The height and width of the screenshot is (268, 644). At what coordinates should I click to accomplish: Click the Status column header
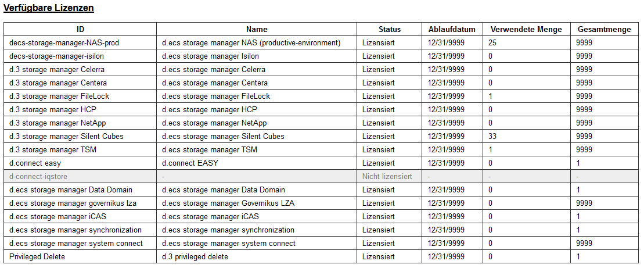tap(389, 29)
